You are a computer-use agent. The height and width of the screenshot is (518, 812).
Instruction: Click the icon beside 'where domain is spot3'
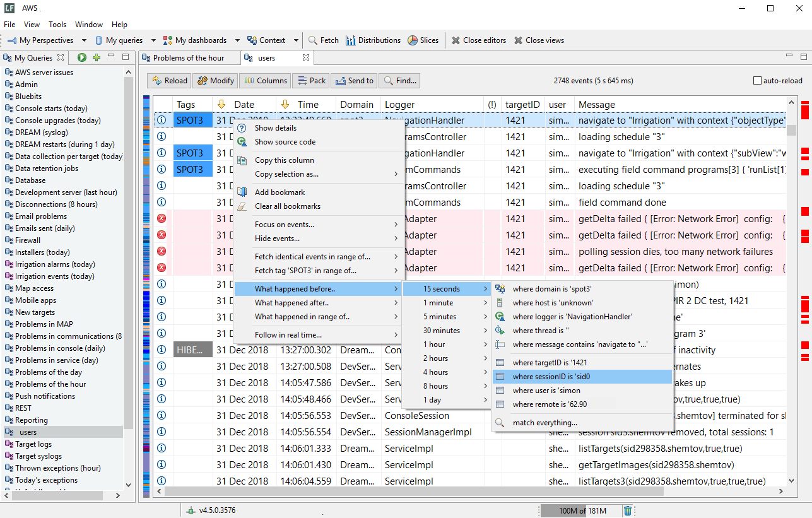coord(500,289)
